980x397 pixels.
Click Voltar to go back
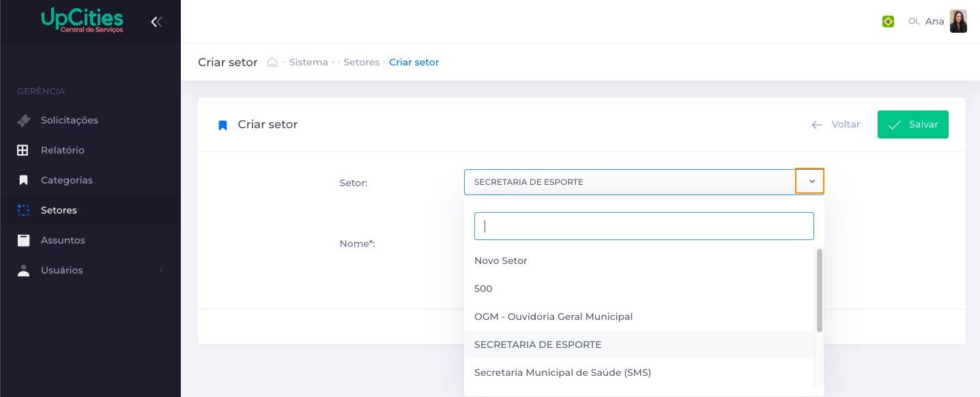[x=835, y=125]
